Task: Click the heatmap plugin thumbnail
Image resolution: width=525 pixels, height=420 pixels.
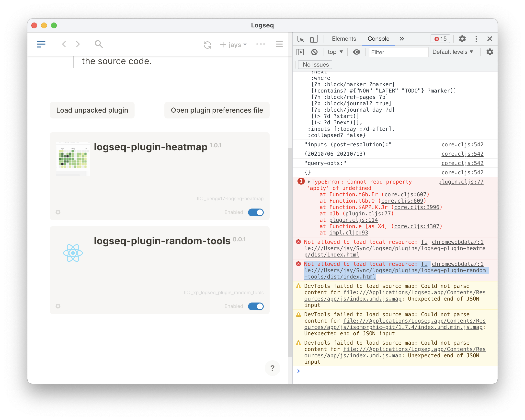Action: [x=73, y=159]
